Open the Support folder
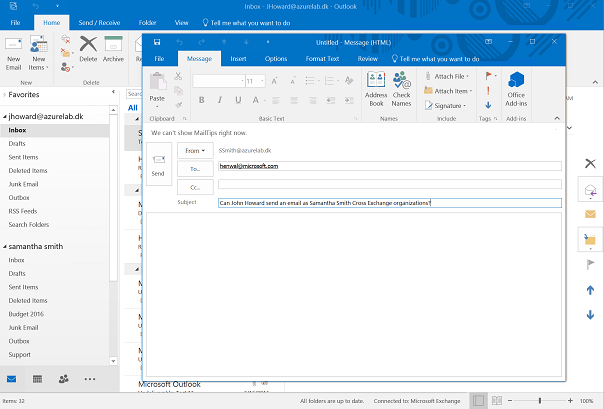This screenshot has width=604, height=409. [x=20, y=354]
